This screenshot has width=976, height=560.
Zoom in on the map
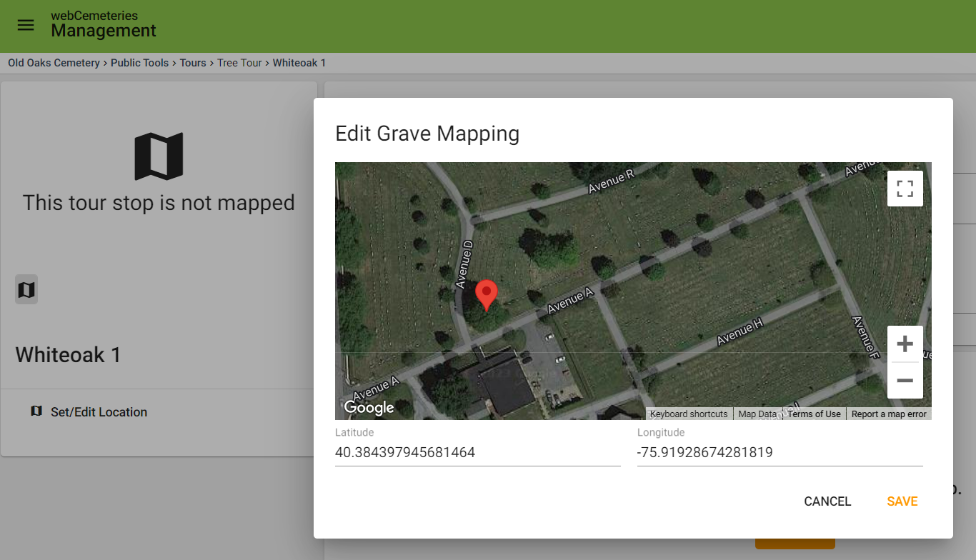coord(905,344)
